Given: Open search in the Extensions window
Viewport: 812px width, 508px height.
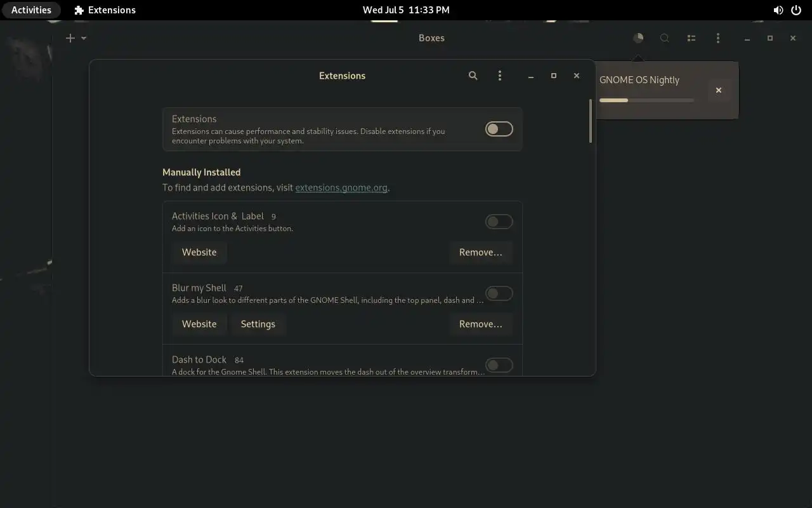Looking at the screenshot, I should (x=473, y=76).
